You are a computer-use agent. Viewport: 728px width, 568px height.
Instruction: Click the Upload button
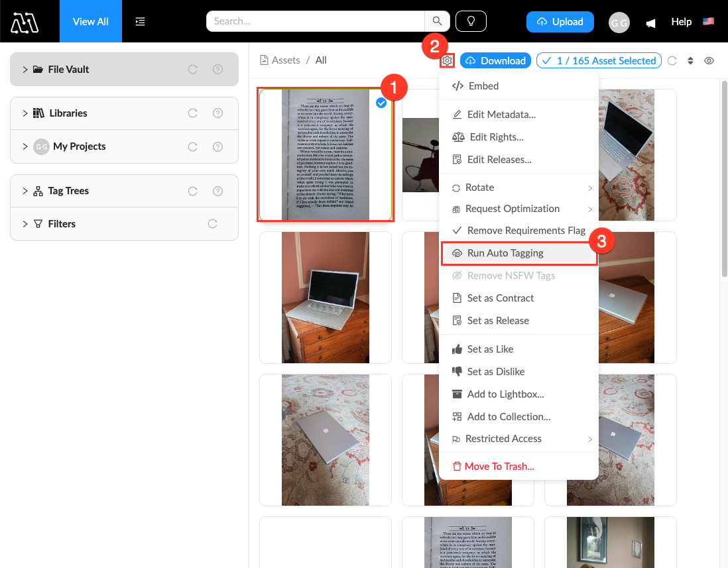coord(560,21)
